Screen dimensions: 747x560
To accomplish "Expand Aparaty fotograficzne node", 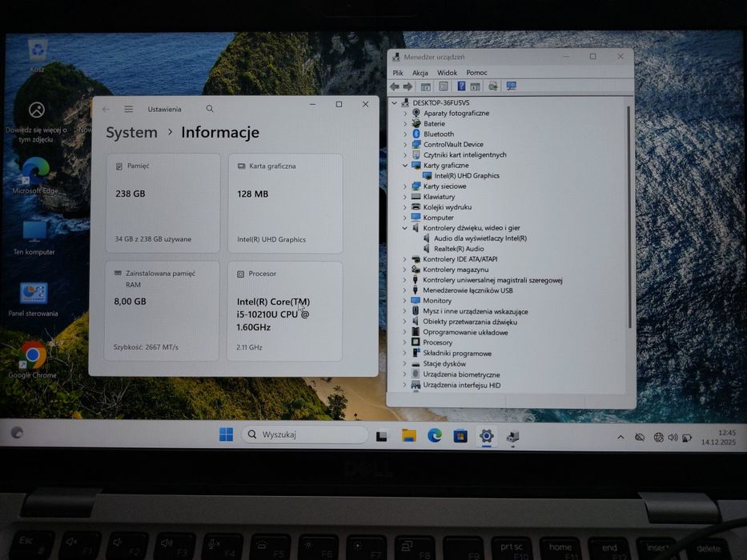I will click(405, 114).
